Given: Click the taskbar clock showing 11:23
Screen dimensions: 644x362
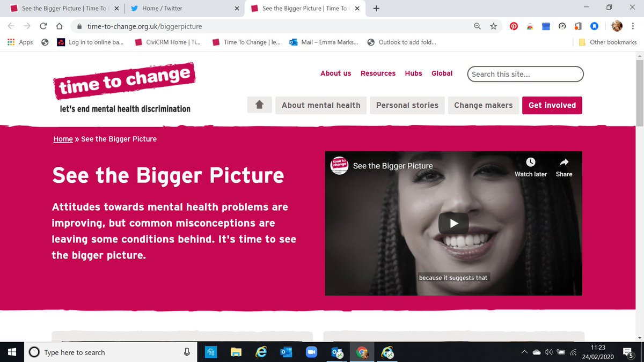Looking at the screenshot, I should [x=597, y=348].
